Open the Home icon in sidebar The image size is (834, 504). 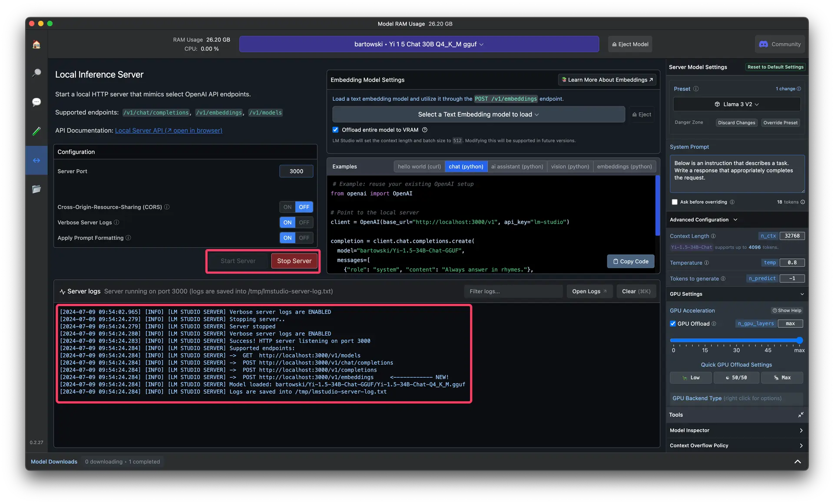(x=36, y=44)
